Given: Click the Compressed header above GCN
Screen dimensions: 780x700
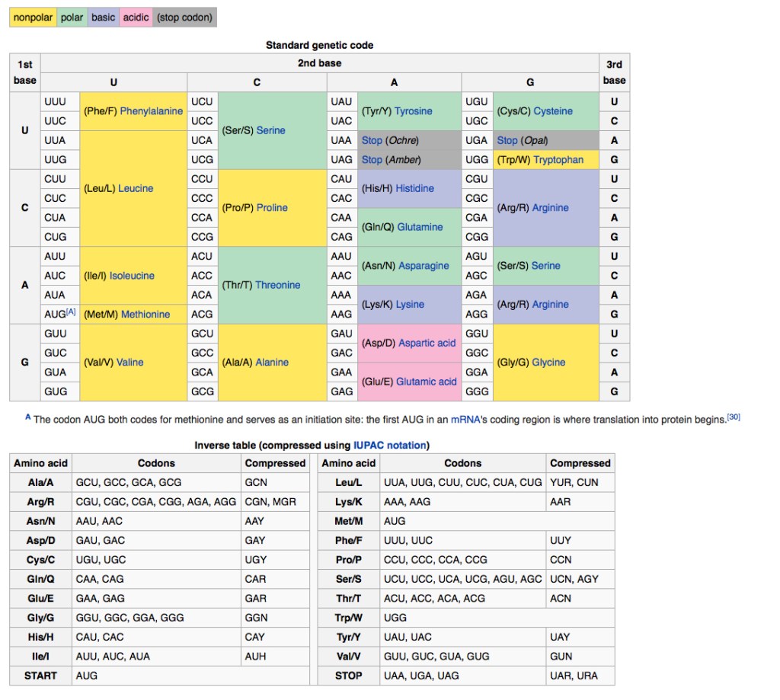Looking at the screenshot, I should click(x=275, y=463).
